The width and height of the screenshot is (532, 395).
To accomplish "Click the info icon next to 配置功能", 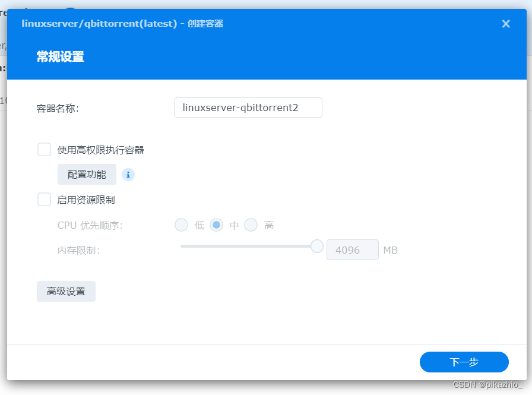I will (128, 175).
